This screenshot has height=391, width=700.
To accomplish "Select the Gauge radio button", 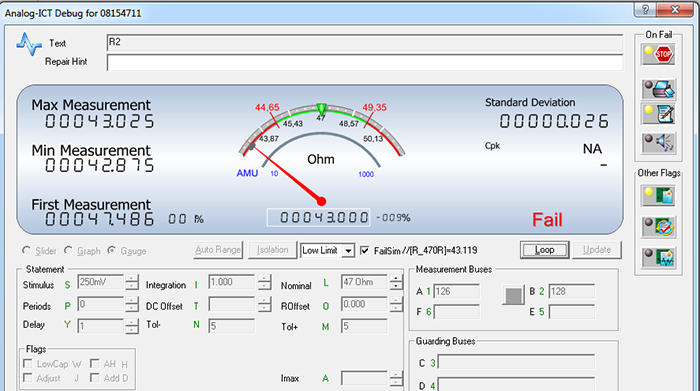I will (112, 250).
